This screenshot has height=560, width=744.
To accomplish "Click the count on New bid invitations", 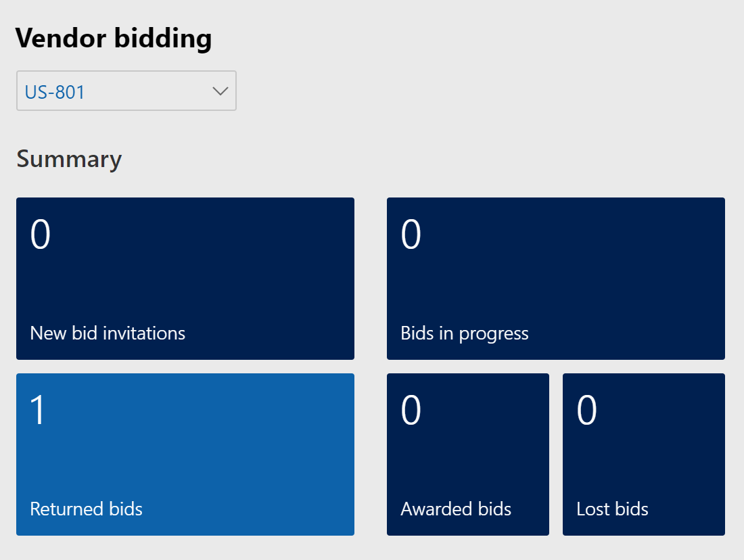I will [41, 235].
